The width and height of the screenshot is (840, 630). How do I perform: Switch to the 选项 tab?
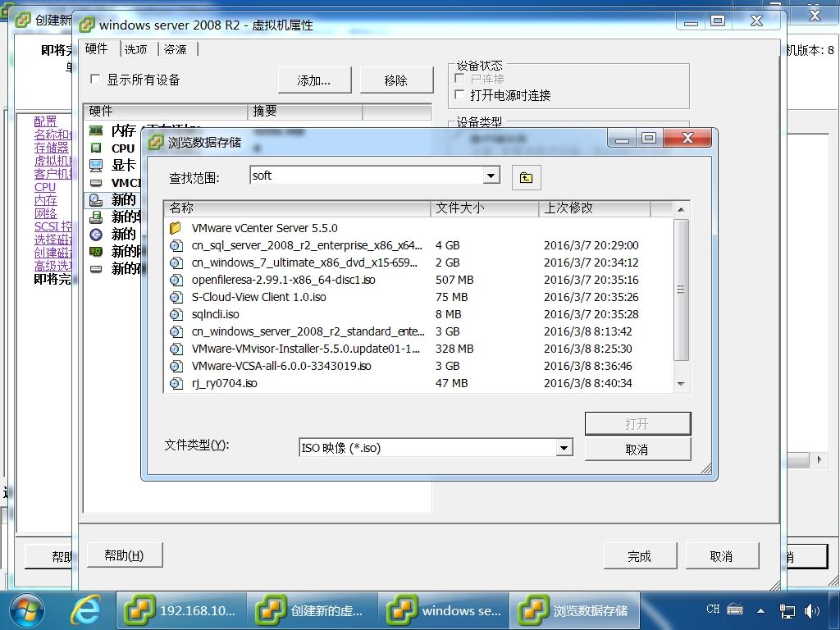[135, 49]
